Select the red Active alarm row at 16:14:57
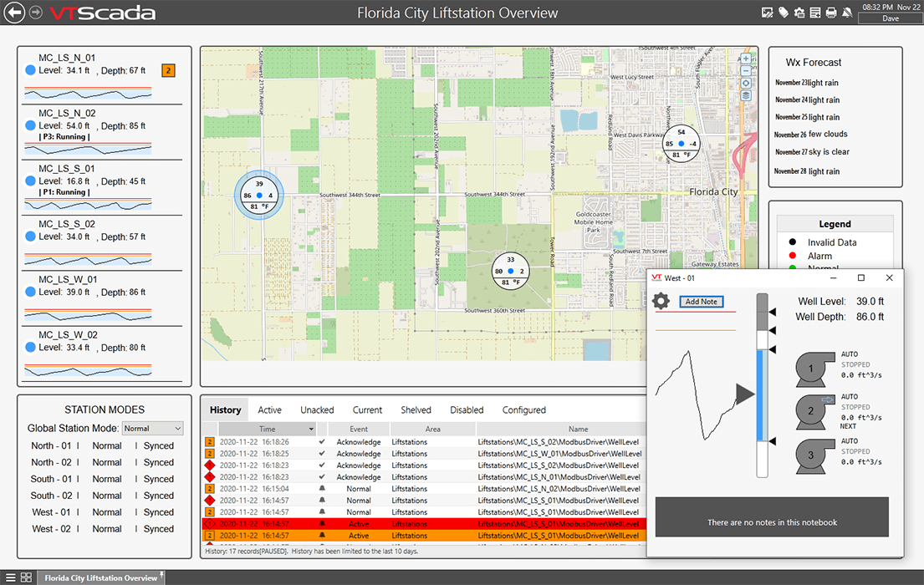This screenshot has width=924, height=585. tap(424, 524)
